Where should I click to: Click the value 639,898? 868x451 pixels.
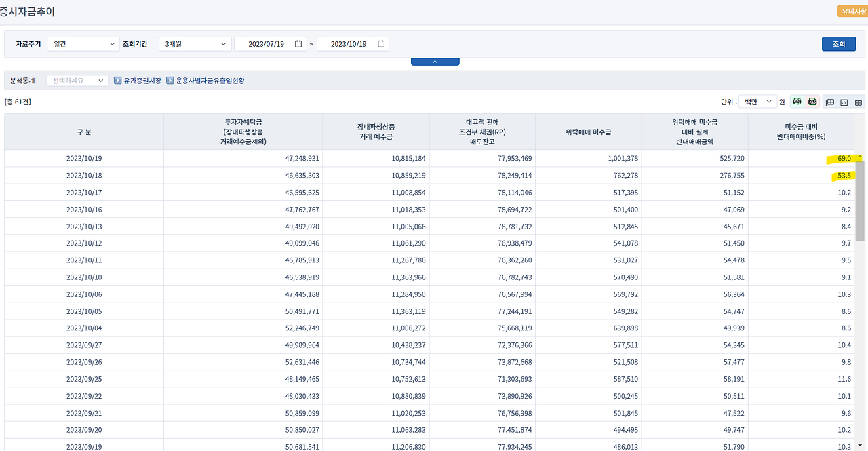(x=625, y=328)
